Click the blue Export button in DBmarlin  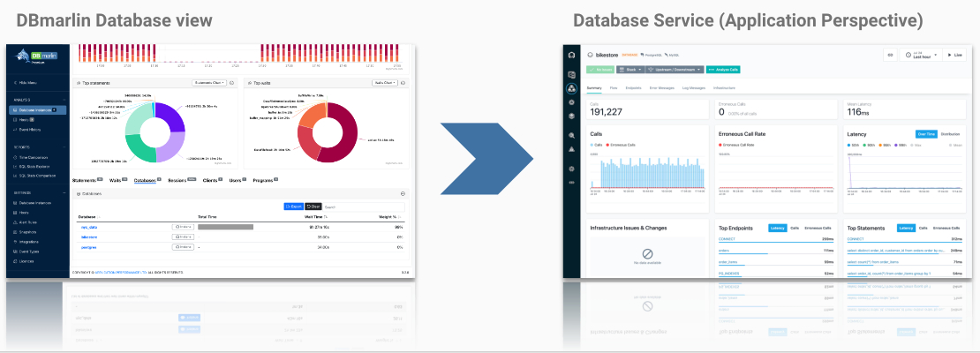coord(293,207)
